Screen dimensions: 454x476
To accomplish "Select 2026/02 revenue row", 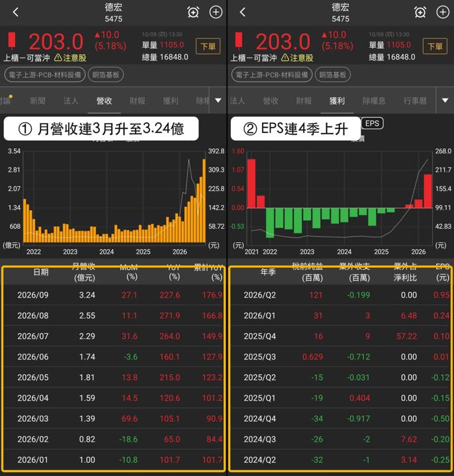I will (114, 439).
